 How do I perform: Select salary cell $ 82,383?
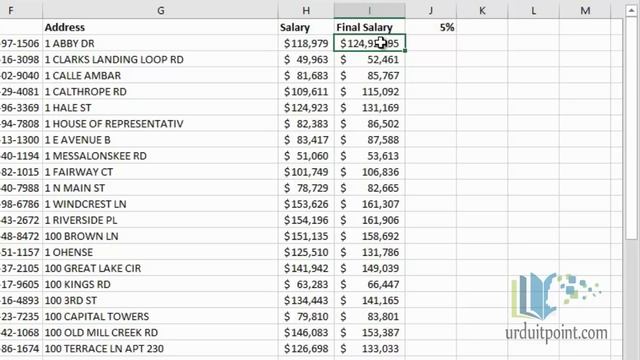click(x=306, y=124)
